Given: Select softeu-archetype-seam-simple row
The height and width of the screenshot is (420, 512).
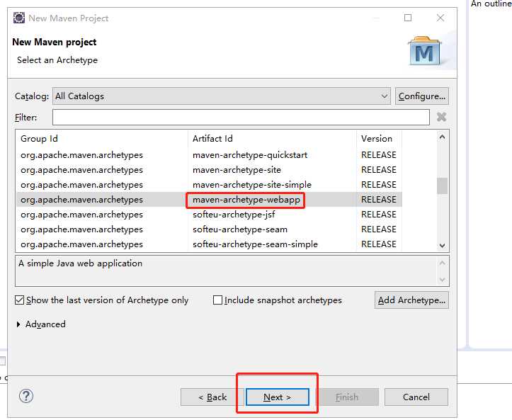Looking at the screenshot, I should (209, 244).
